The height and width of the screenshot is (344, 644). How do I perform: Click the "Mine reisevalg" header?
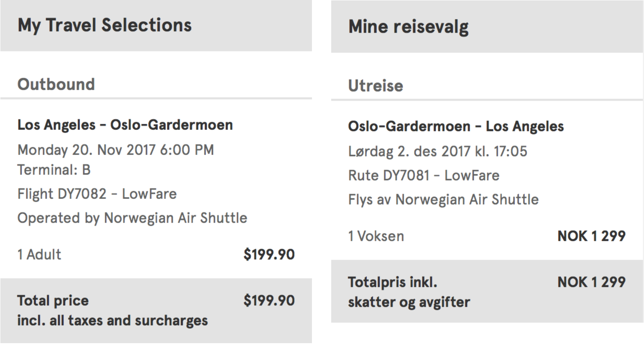[x=409, y=27]
